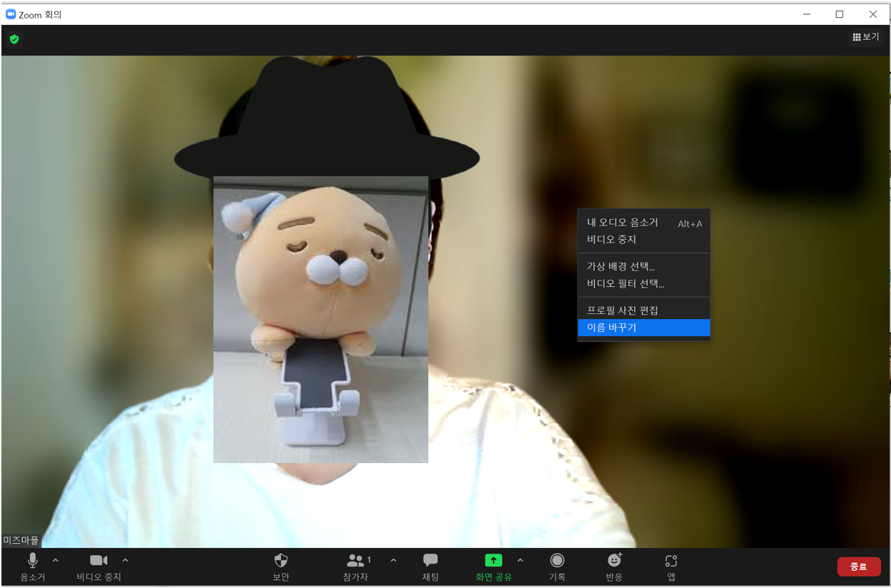Select 내 오디오 음소거 menu item
The width and height of the screenshot is (891, 588).
click(644, 223)
